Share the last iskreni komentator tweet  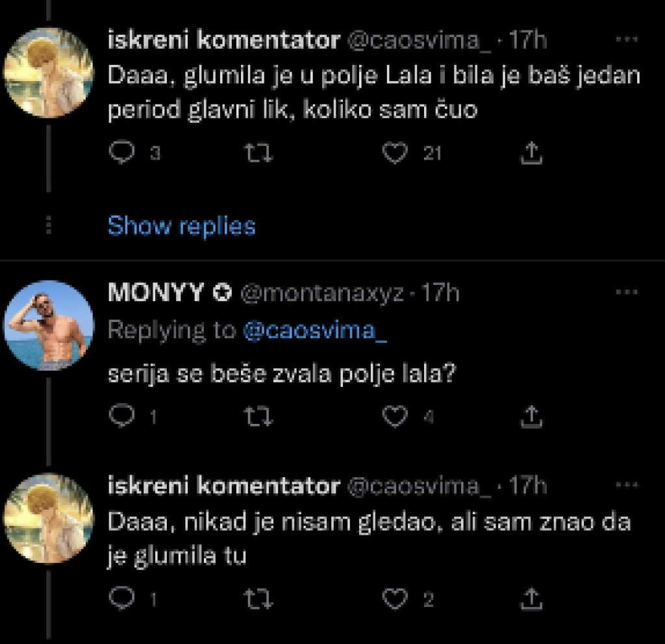(x=531, y=599)
